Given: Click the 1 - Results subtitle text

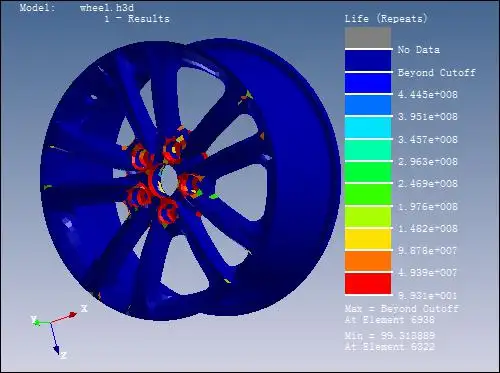Looking at the screenshot, I should 137,19.
